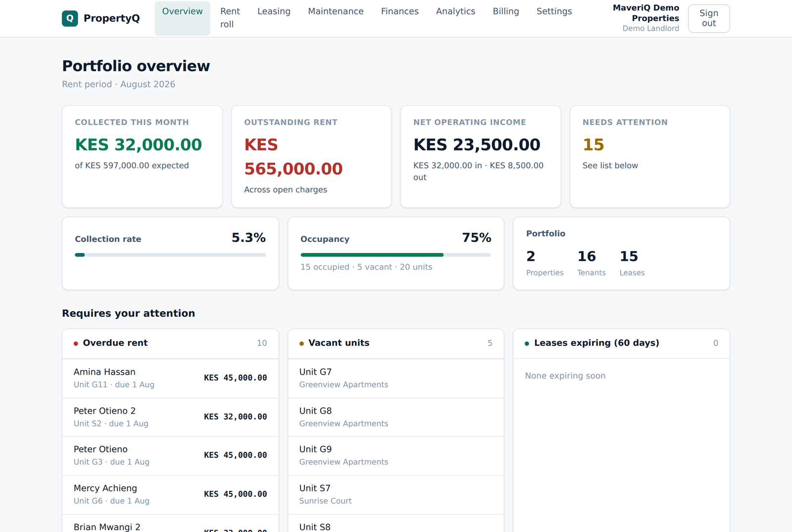
Task: Click the Collection rate progress bar
Action: click(170, 255)
